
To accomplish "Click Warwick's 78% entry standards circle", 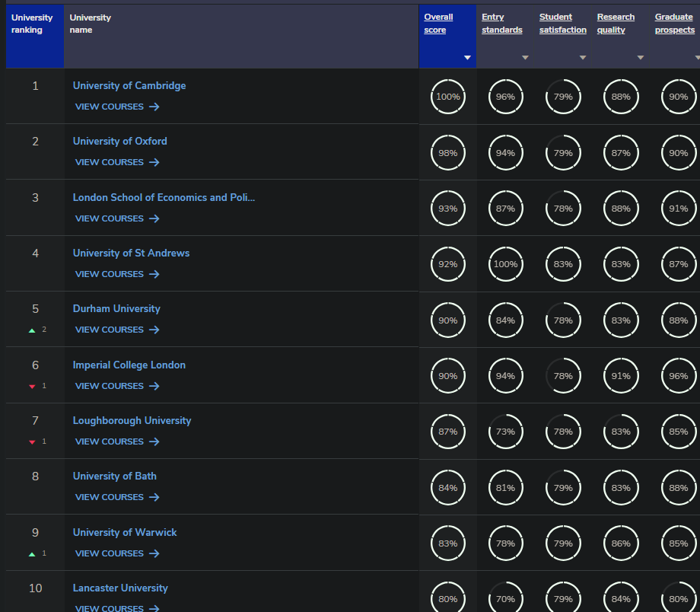I will click(x=505, y=543).
